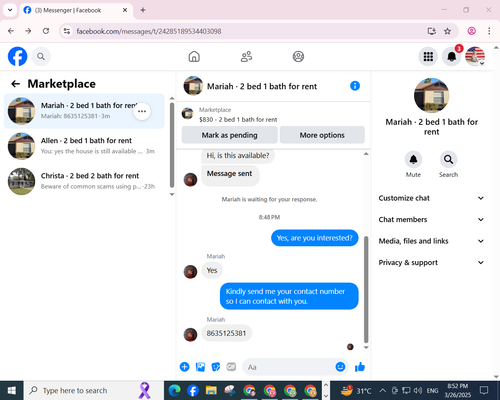Open the Windows notification center icon
The width and height of the screenshot is (500, 400).
click(484, 390)
